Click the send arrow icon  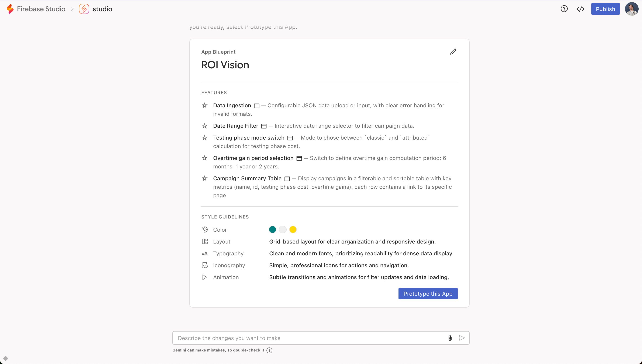coord(462,338)
